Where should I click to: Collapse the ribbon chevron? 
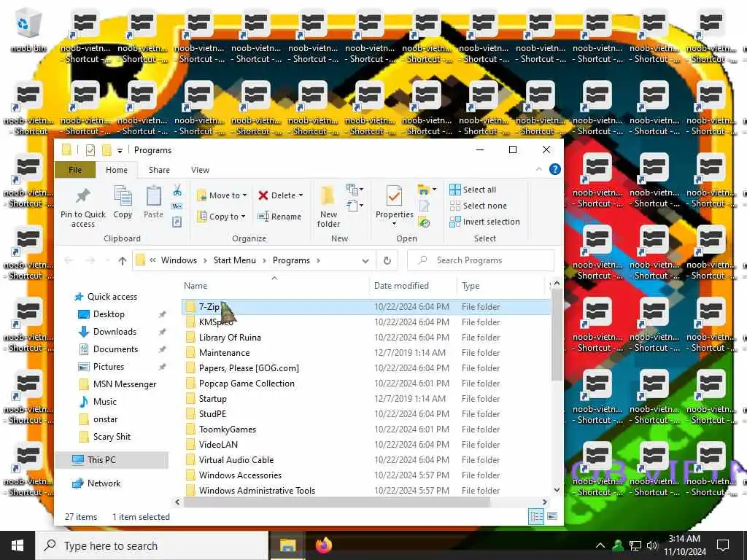[x=539, y=169]
